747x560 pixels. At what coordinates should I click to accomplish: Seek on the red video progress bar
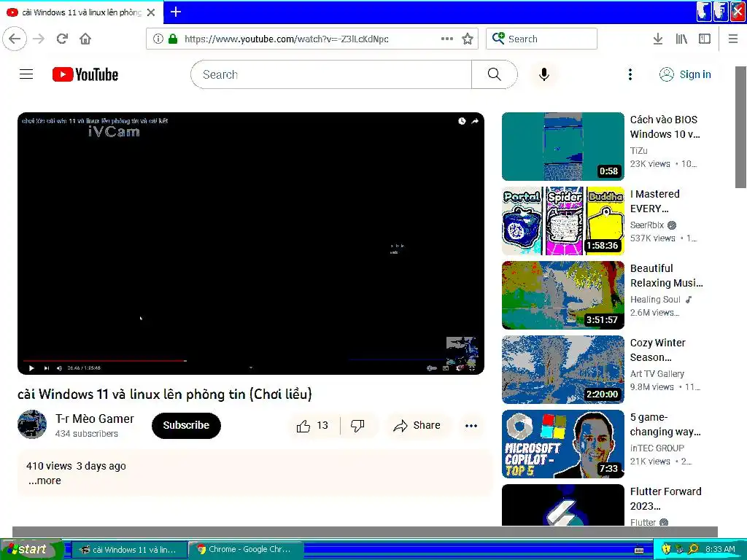(105, 361)
